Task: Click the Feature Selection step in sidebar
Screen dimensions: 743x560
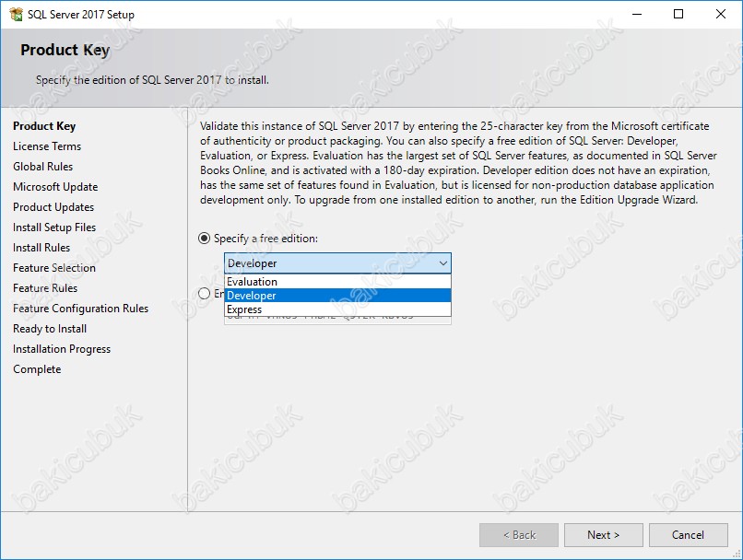Action: click(54, 268)
